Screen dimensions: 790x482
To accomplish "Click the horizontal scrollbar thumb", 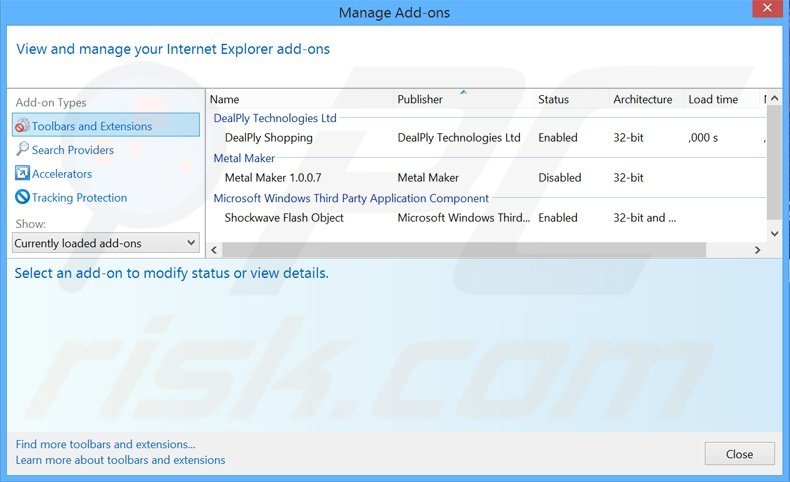I will pyautogui.click(x=464, y=250).
